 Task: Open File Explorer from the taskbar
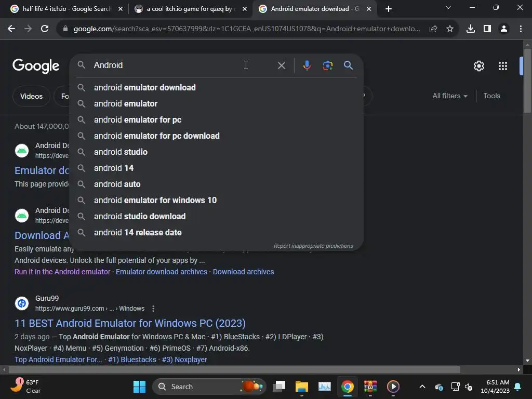[x=302, y=387]
